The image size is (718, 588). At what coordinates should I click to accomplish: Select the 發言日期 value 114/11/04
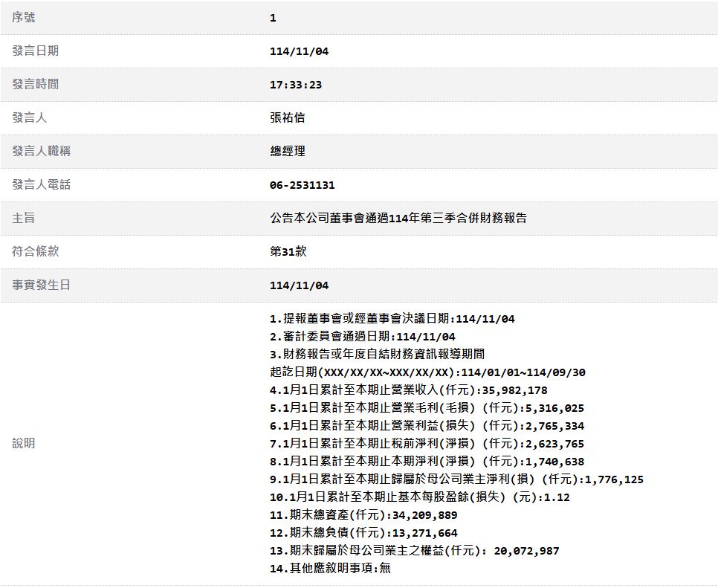298,51
